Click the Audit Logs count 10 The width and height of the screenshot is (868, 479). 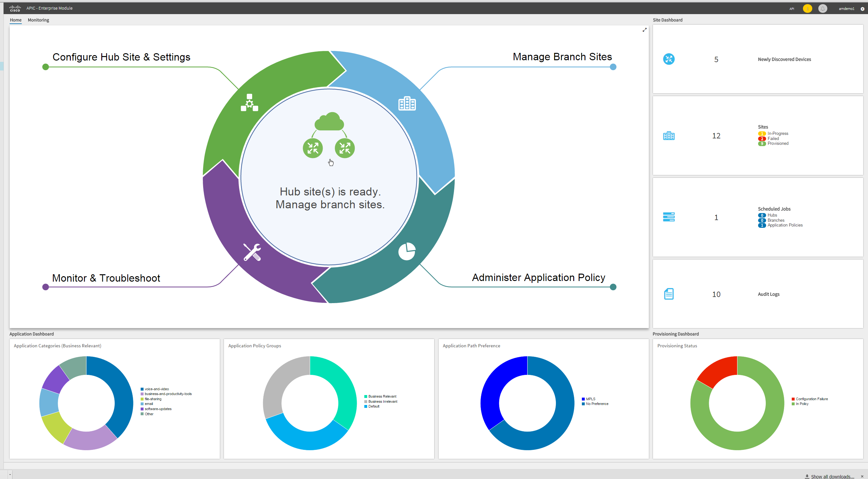tap(716, 294)
